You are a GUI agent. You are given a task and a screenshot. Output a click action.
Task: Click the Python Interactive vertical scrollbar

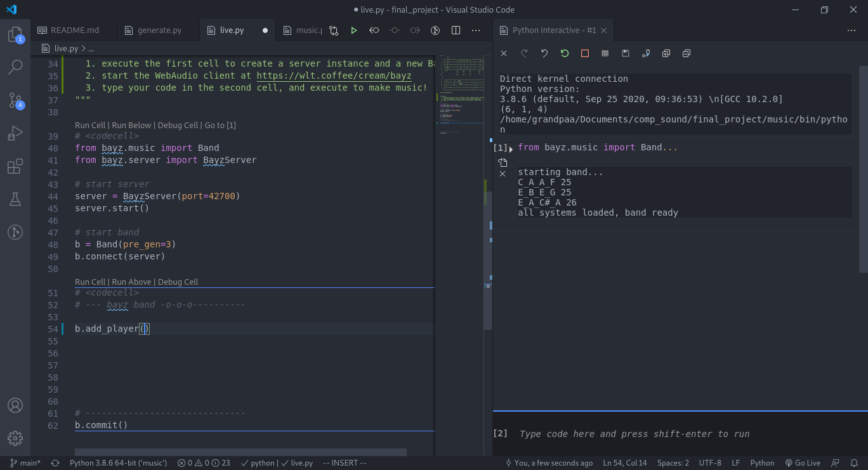[864, 169]
